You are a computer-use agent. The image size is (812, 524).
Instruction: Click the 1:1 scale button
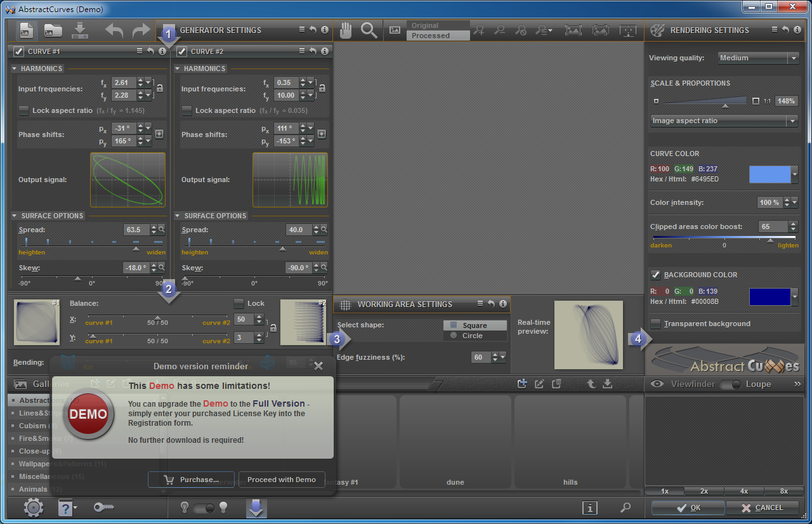click(768, 101)
